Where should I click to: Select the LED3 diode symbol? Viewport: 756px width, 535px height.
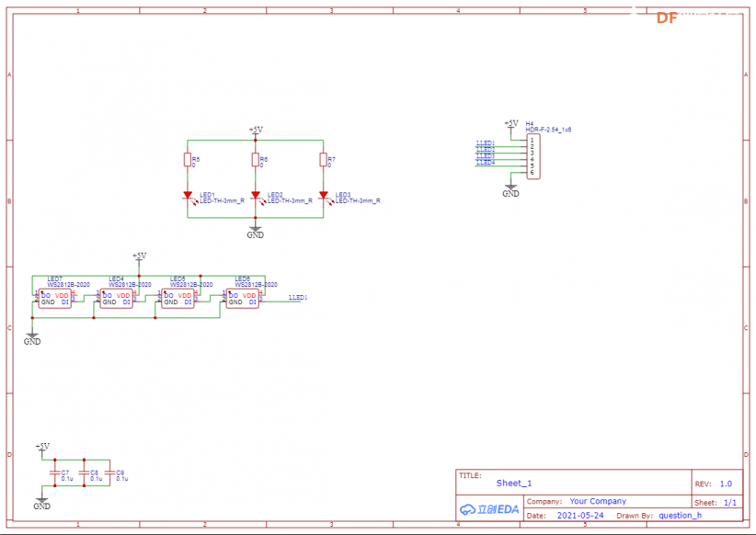point(324,196)
